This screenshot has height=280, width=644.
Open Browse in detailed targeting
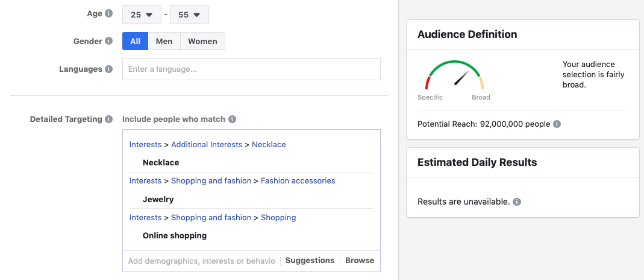pos(360,261)
